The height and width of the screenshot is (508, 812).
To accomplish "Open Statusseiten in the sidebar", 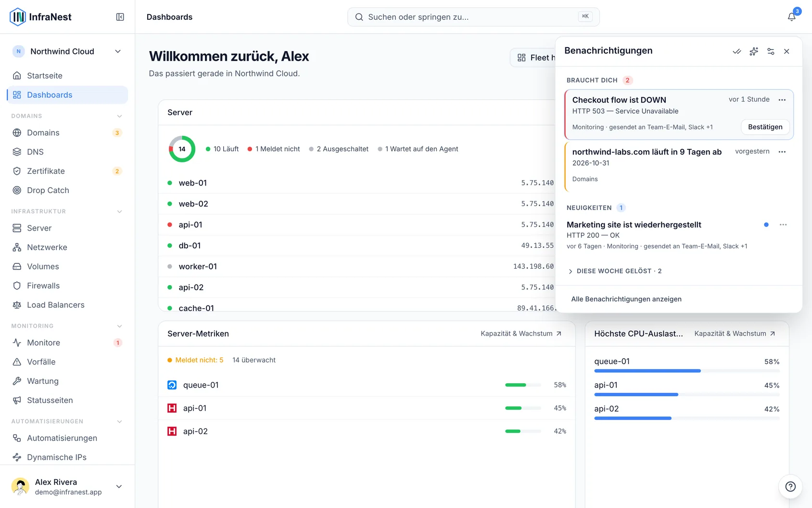I will pos(67,401).
